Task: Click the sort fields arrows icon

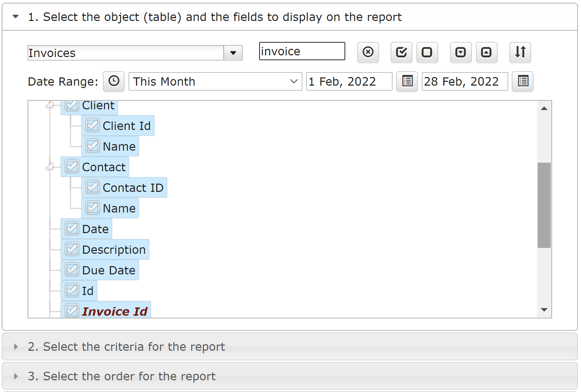Action: (520, 52)
